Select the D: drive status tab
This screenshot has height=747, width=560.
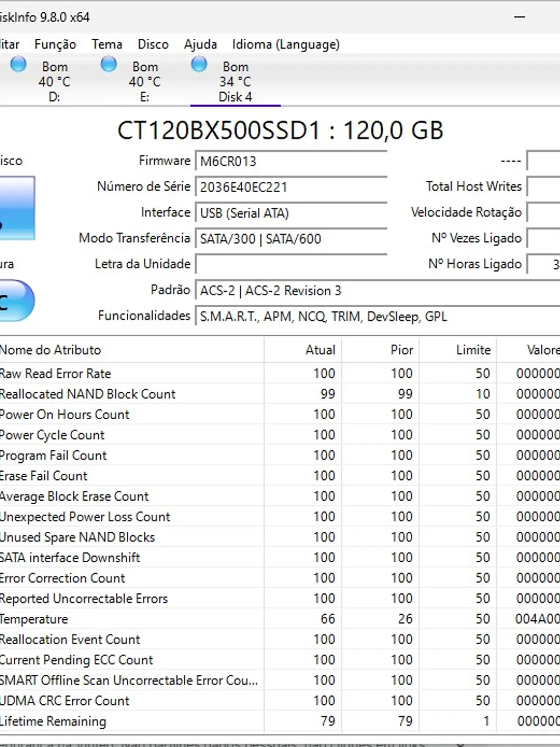pos(54,81)
